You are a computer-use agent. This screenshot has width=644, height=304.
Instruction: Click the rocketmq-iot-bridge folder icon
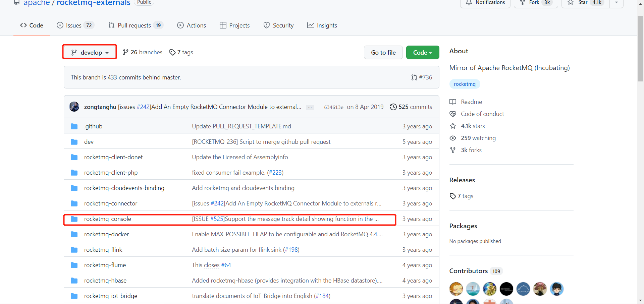tap(74, 296)
